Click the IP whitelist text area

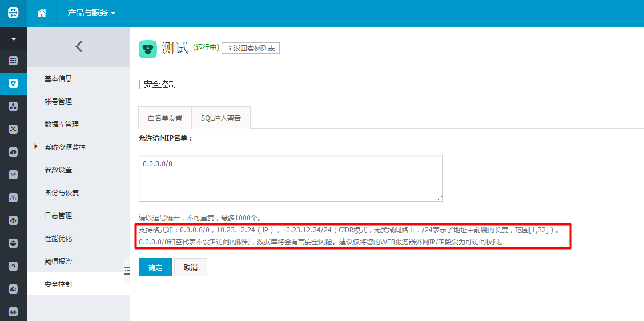click(x=291, y=178)
